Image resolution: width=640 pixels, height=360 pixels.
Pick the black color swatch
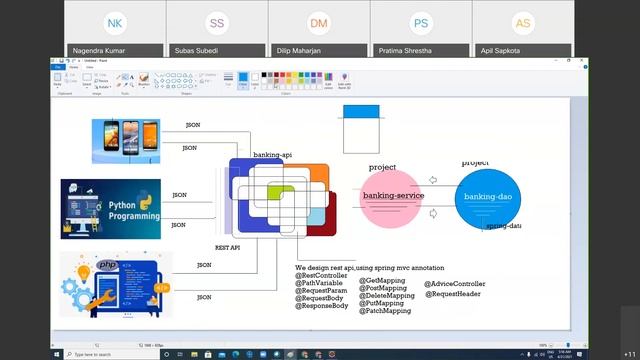[x=264, y=75]
